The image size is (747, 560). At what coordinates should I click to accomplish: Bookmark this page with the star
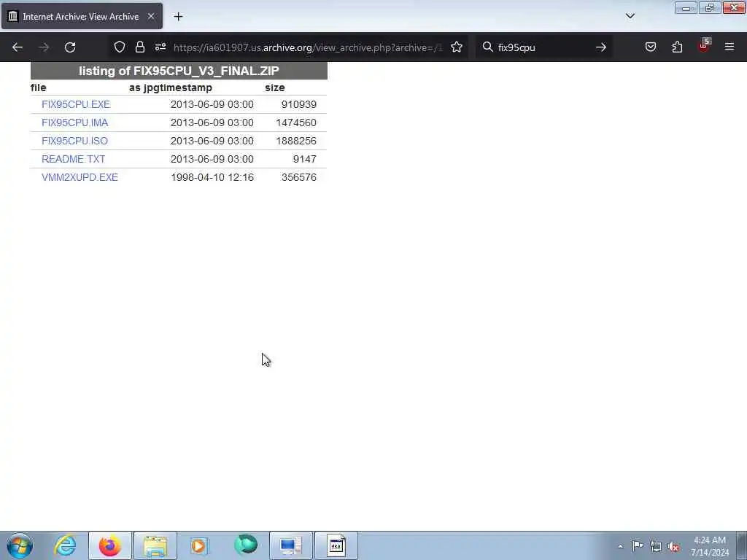click(x=457, y=47)
